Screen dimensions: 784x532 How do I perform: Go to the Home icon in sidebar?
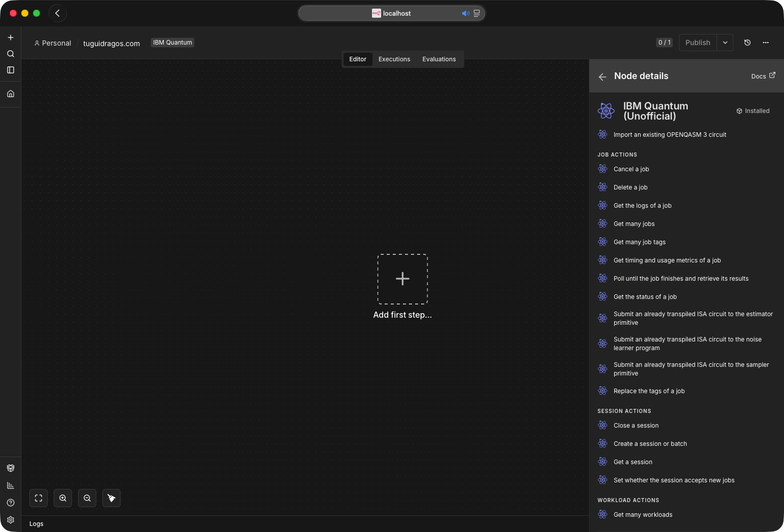[11, 94]
